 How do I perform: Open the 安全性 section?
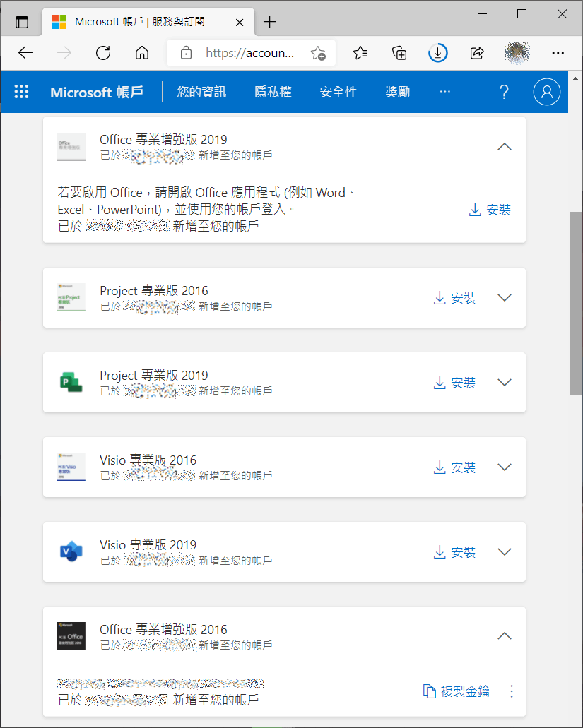point(338,92)
